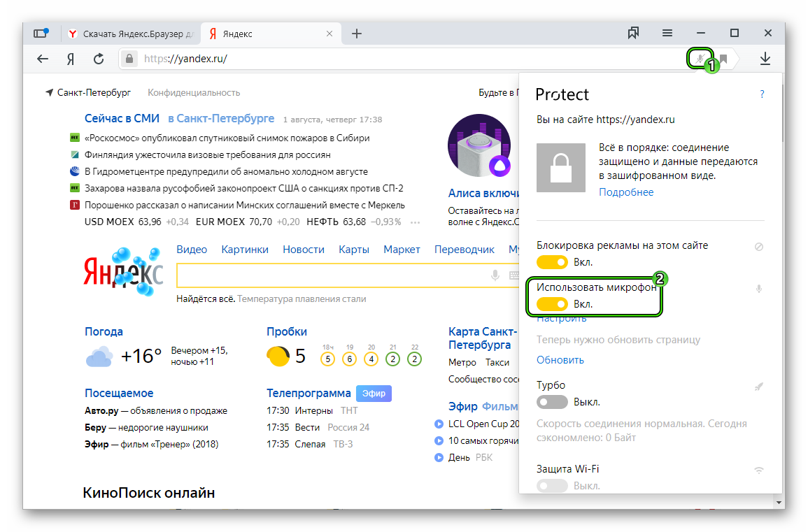
Task: Open the Телепрограмма heading
Action: click(308, 394)
